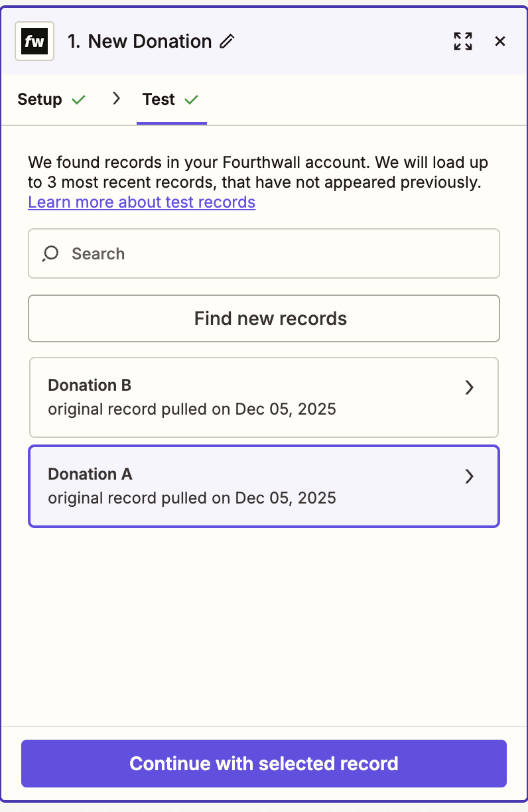
Task: Expand Donation A details chevron
Action: point(470,476)
